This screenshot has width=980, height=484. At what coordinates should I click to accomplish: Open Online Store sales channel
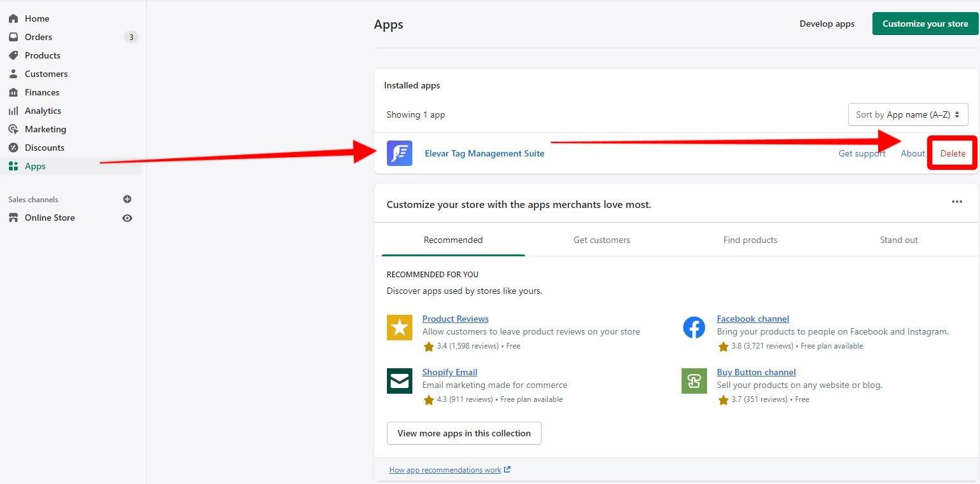coord(50,218)
